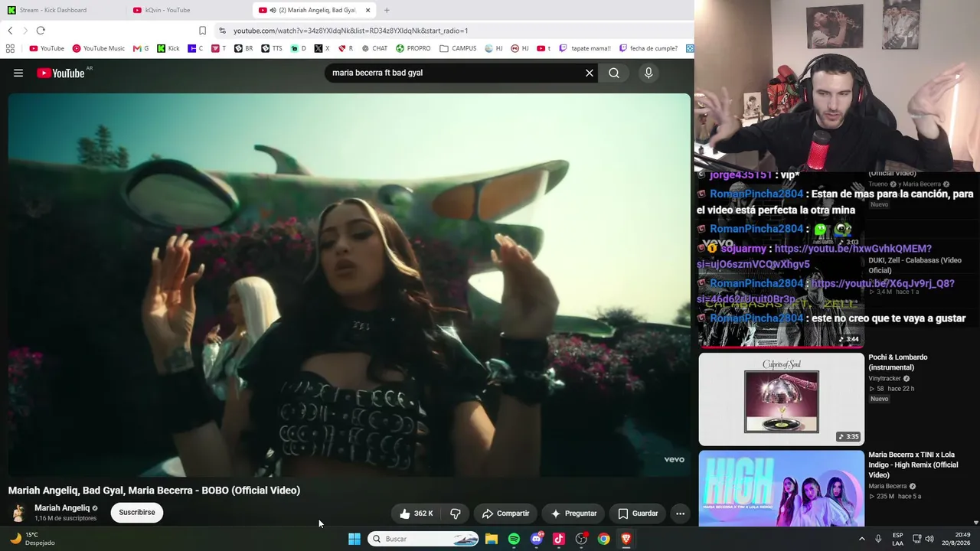Viewport: 980px width, 551px height.
Task: Open the weather widget showing 15°C
Action: pos(32,539)
